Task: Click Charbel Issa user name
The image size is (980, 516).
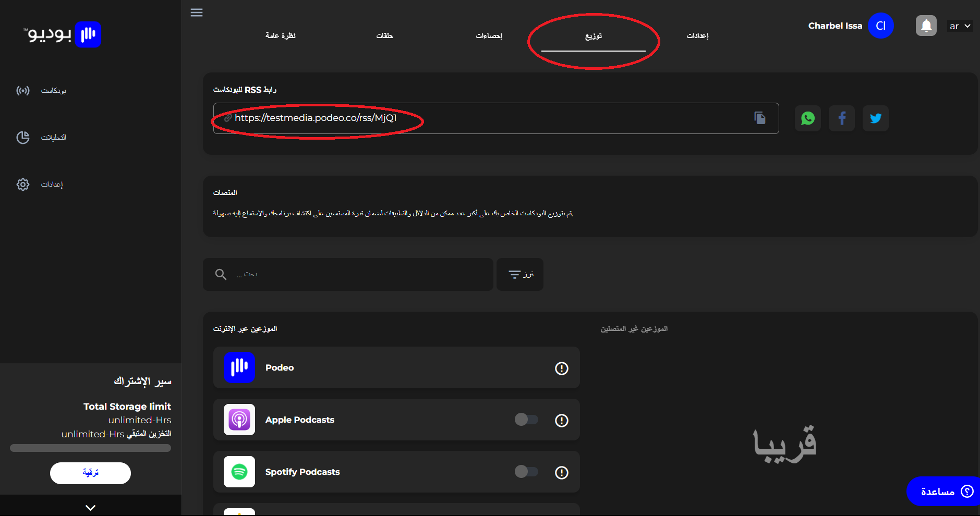Action: (835, 26)
